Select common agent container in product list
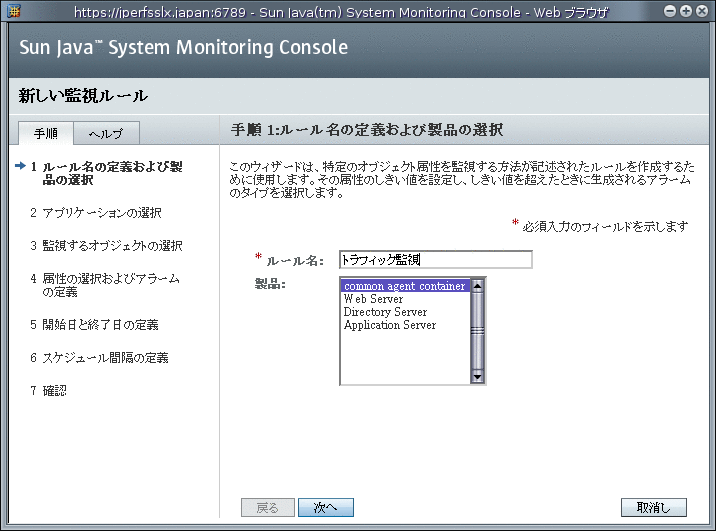 click(x=405, y=286)
